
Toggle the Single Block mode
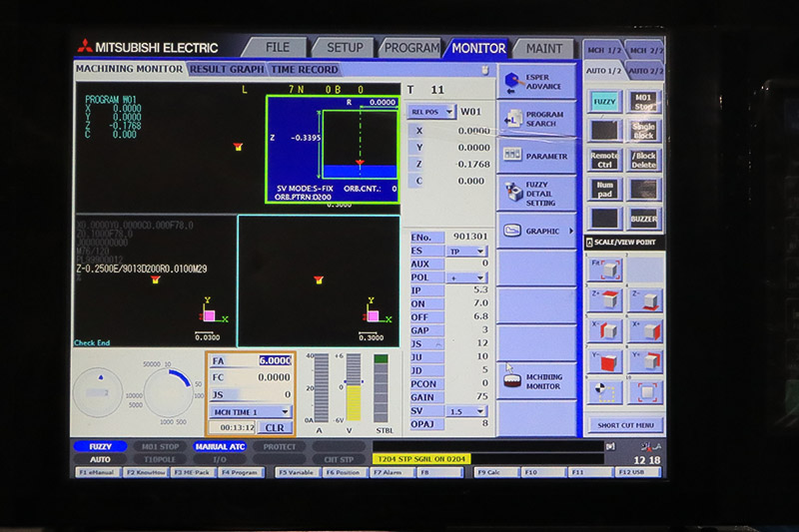pos(644,131)
